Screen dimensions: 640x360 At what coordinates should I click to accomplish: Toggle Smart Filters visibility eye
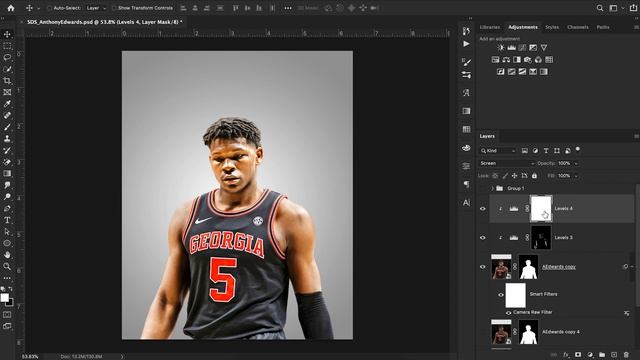click(500, 295)
